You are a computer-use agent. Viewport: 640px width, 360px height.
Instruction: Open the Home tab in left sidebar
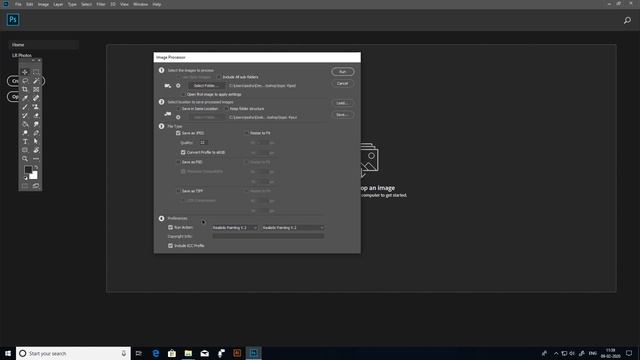click(43, 45)
